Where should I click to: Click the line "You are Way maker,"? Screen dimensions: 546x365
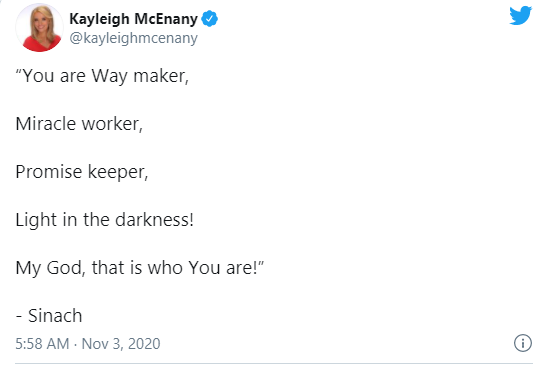102,76
